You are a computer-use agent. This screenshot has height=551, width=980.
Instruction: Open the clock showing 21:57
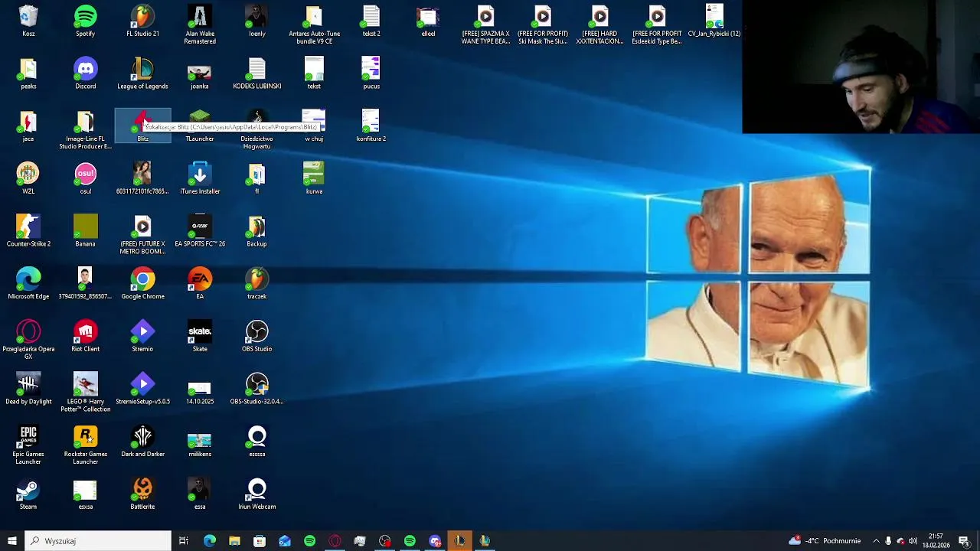pyautogui.click(x=936, y=541)
